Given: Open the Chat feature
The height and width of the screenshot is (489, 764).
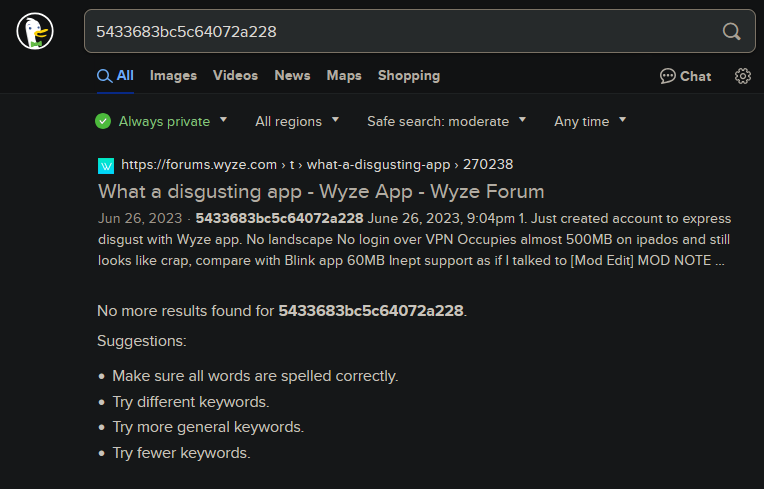Looking at the screenshot, I should tap(686, 76).
